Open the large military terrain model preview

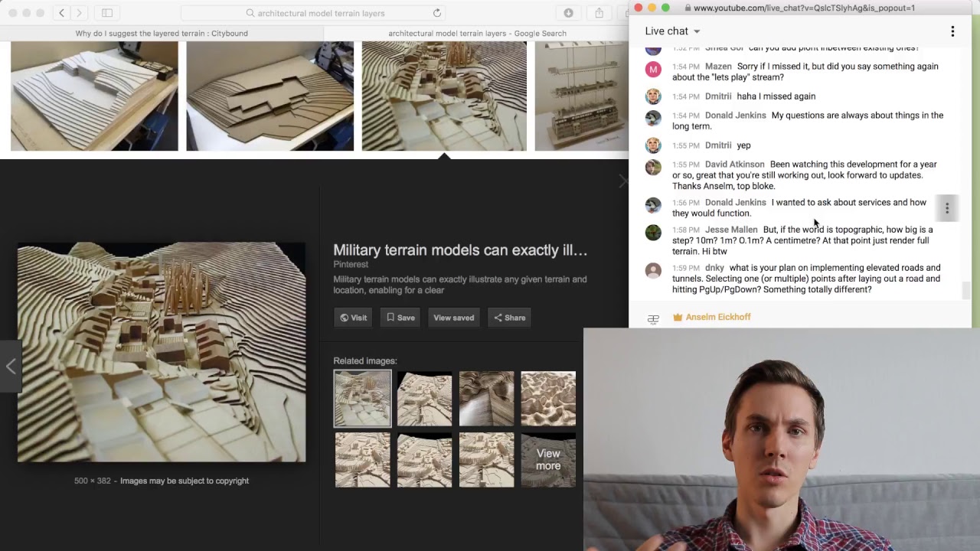click(162, 352)
